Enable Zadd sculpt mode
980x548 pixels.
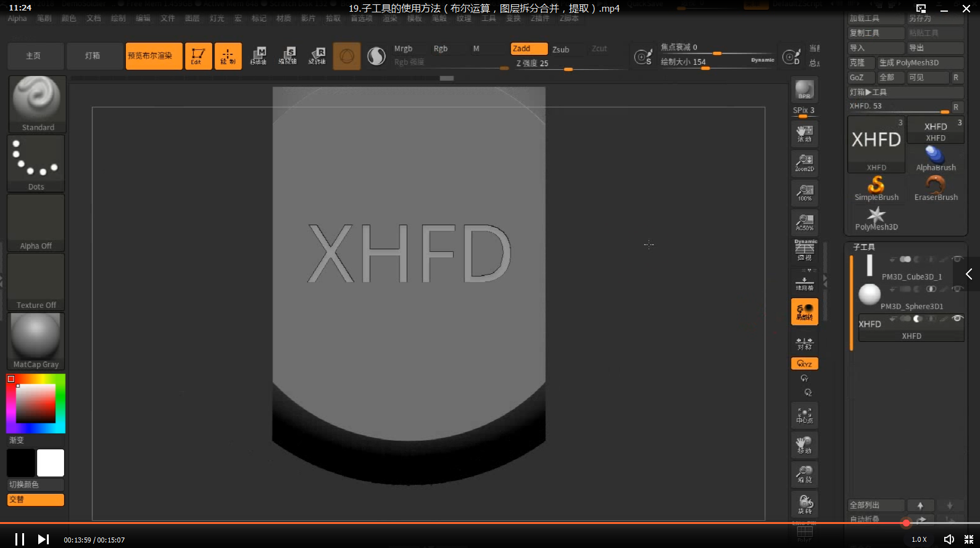(529, 49)
